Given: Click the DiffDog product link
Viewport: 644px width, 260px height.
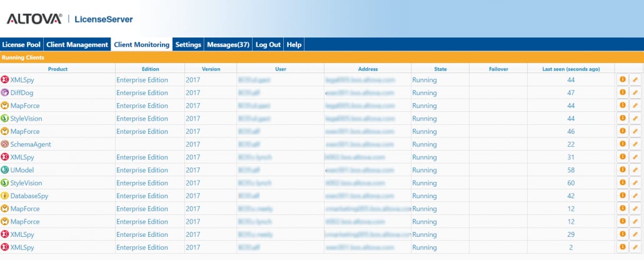Looking at the screenshot, I should pos(22,93).
